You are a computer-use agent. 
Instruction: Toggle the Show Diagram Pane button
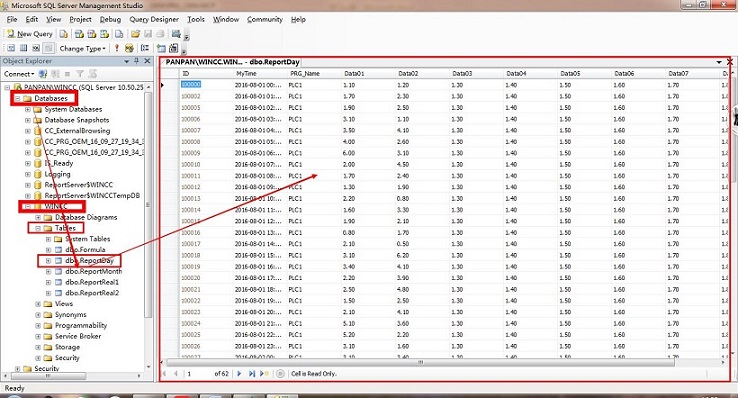11,48
